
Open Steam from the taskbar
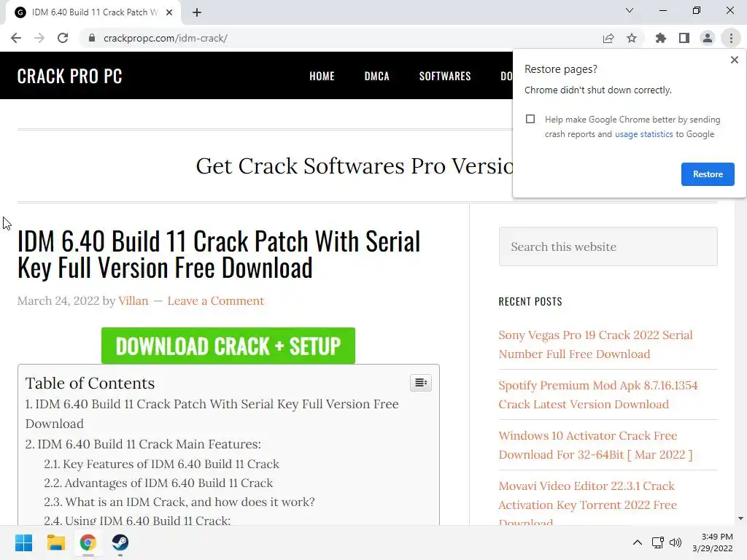point(120,542)
